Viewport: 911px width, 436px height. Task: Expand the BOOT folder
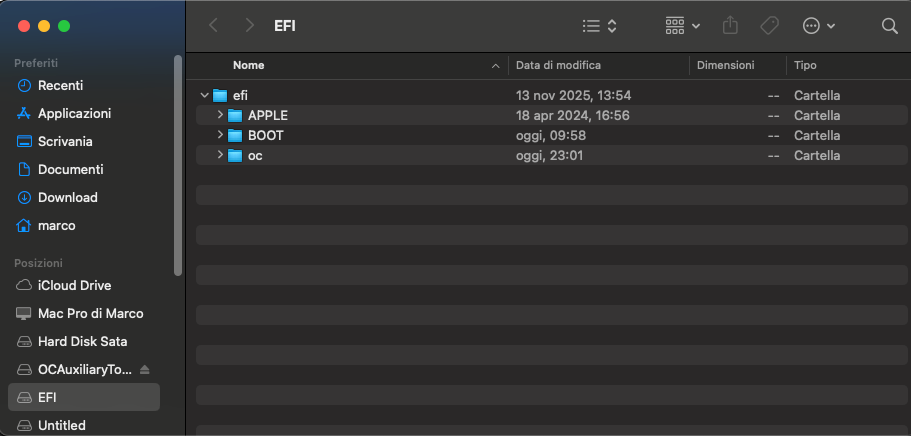[220, 136]
